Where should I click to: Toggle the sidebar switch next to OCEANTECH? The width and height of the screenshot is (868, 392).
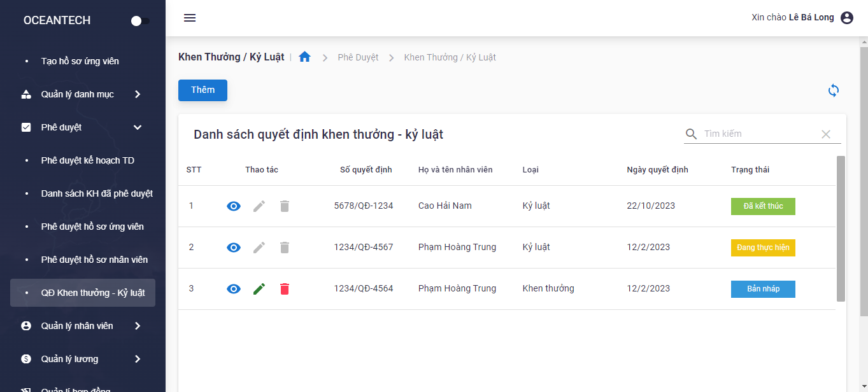pos(140,21)
